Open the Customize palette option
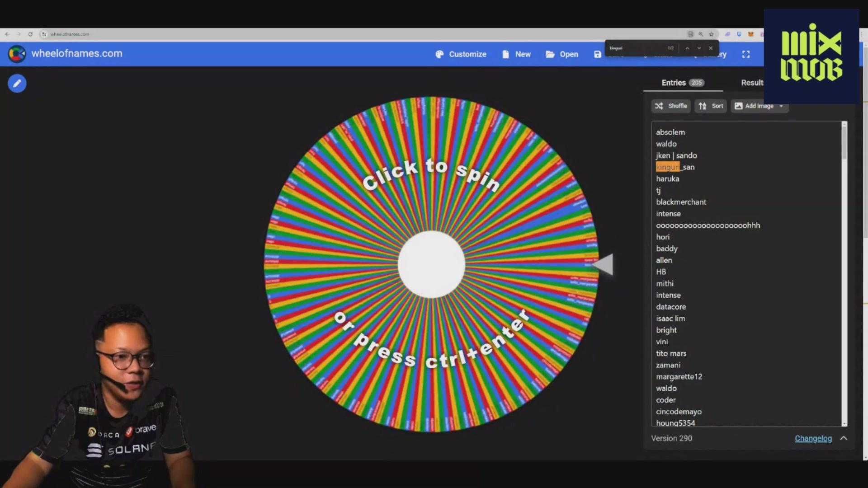Image resolution: width=868 pixels, height=488 pixels. 461,54
